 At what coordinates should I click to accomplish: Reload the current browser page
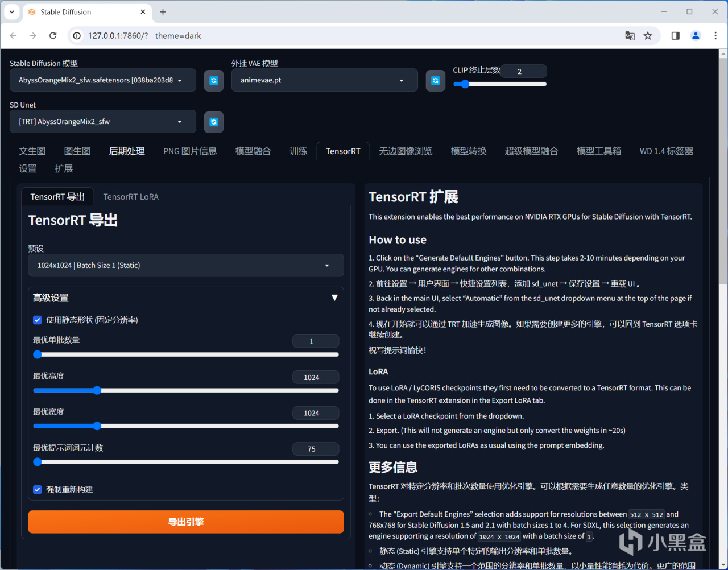(53, 35)
